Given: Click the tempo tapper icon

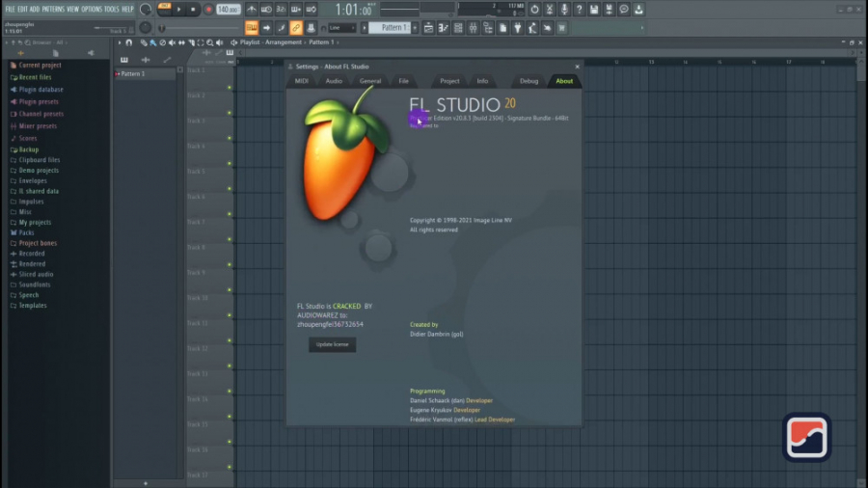Looking at the screenshot, I should tap(532, 28).
